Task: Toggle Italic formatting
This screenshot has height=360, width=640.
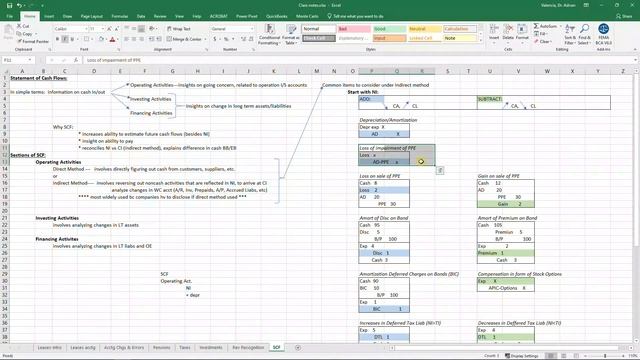Action: click(65, 39)
